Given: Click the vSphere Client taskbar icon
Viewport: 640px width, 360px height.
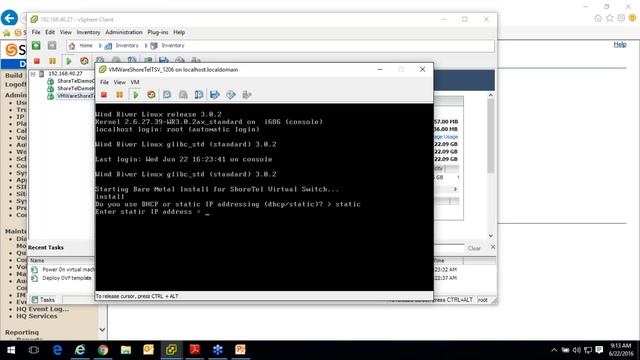Looking at the screenshot, I should (171, 350).
